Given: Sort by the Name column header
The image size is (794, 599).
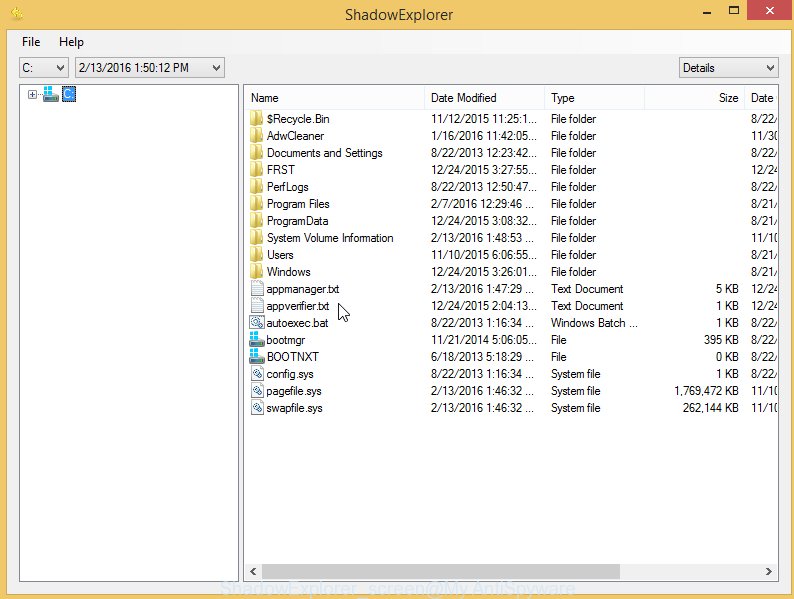Looking at the screenshot, I should point(333,98).
